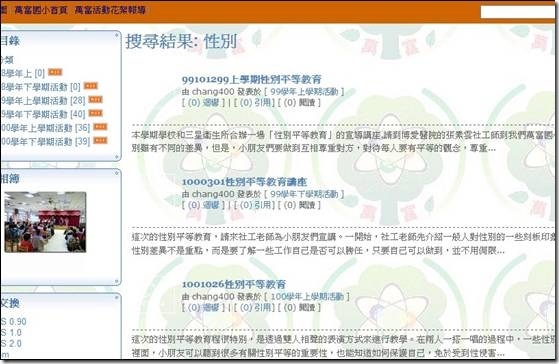This screenshot has width=559, height=364.
Task: Click 閱讀 link under 1000301 post
Action: [x=300, y=205]
